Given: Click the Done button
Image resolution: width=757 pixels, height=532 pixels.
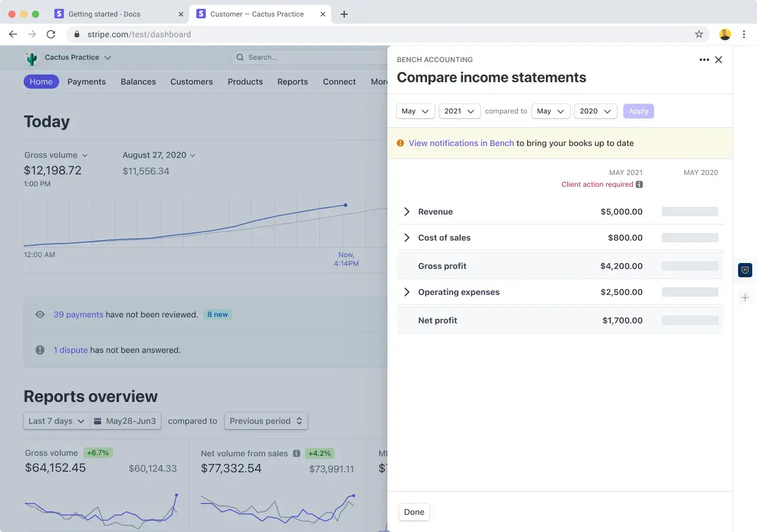Looking at the screenshot, I should pos(414,512).
